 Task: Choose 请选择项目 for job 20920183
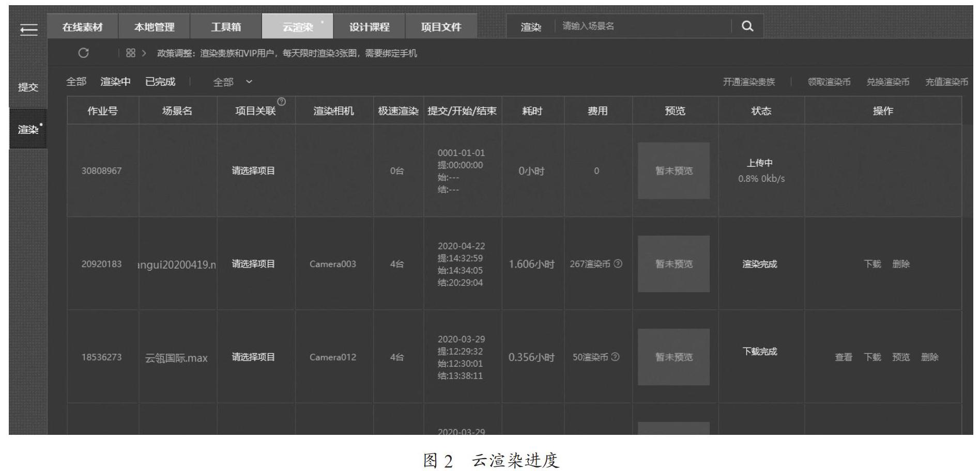pos(253,264)
